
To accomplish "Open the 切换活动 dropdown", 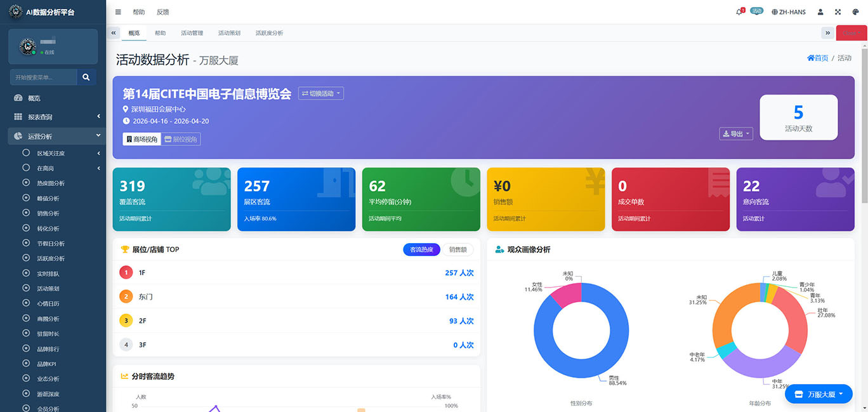I will [x=321, y=93].
